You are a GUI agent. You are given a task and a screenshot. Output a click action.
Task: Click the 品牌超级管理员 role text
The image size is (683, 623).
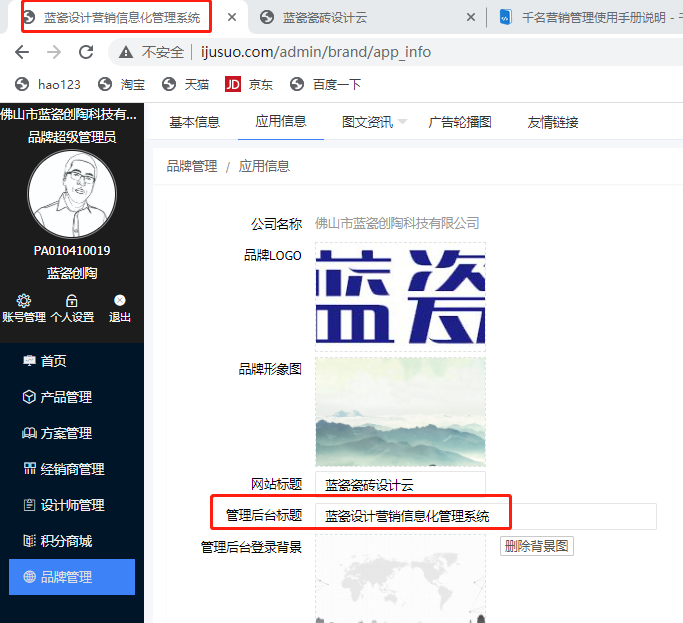[72, 137]
